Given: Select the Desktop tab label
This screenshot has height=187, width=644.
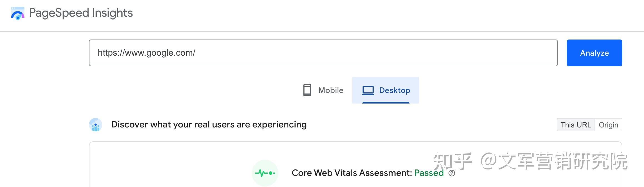Looking at the screenshot, I should (395, 90).
